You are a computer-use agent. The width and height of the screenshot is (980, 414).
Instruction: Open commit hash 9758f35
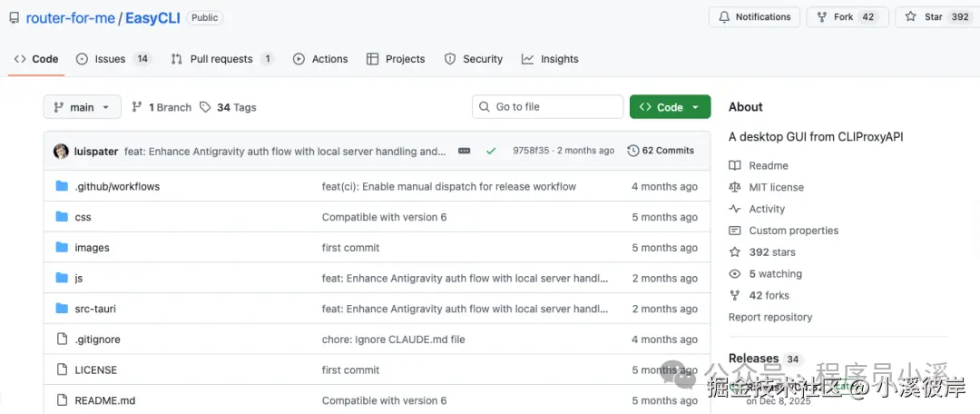[531, 151]
